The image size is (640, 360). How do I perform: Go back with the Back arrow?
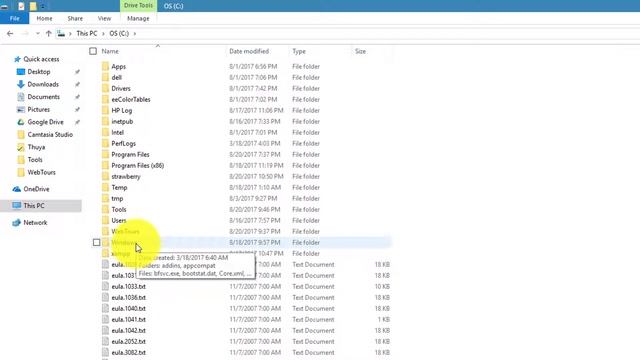click(10, 33)
